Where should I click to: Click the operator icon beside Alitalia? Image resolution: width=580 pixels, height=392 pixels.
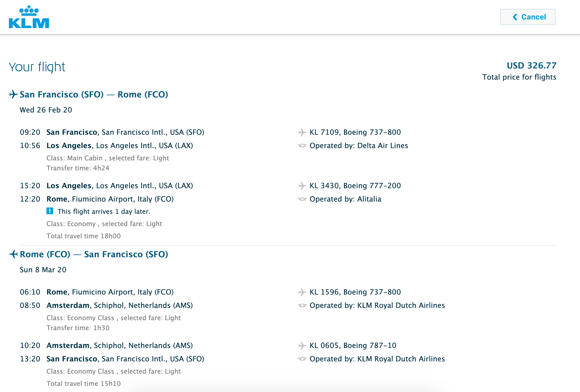302,199
